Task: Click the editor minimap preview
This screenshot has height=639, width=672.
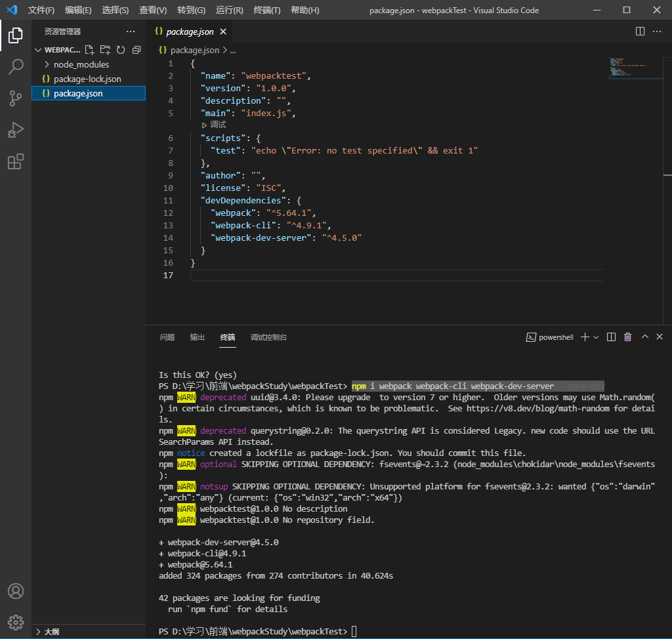Action: [x=635, y=68]
